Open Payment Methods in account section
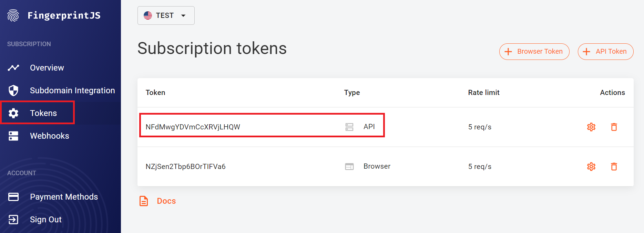Viewport: 644px width, 233px height. 64,197
